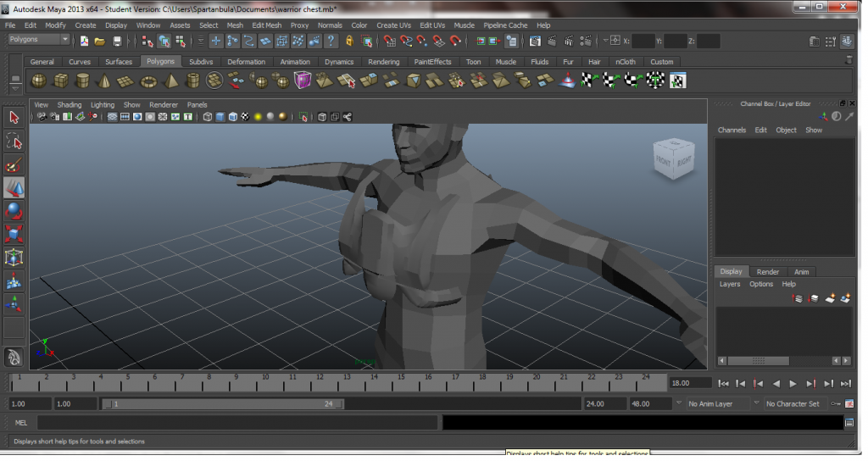This screenshot has width=868, height=461.
Task: Click the polygon torus shelf icon
Action: tap(148, 81)
